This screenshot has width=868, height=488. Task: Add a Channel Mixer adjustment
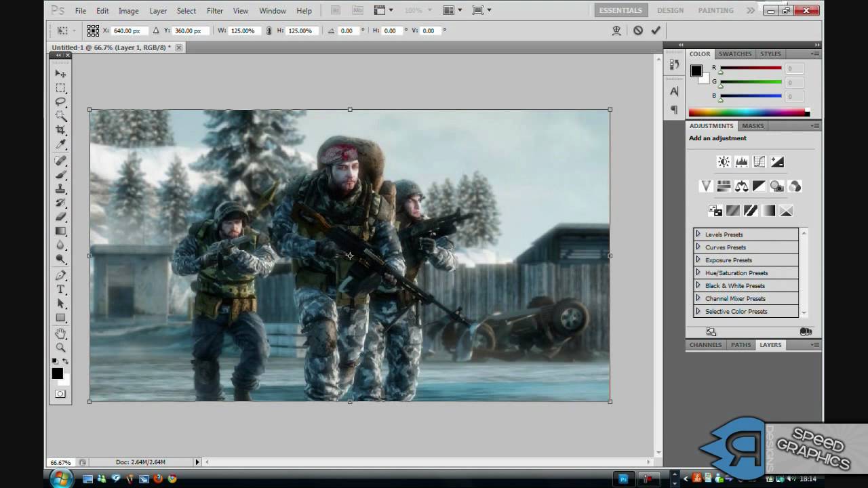(795, 186)
